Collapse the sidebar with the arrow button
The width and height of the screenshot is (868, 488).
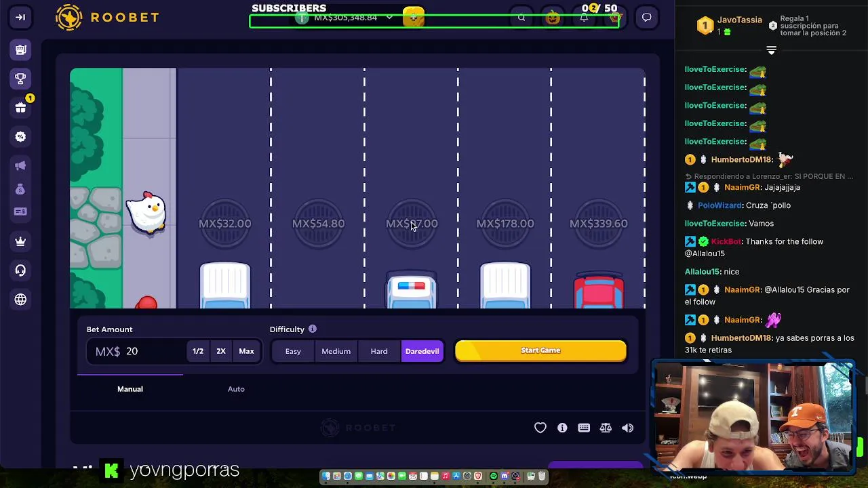tap(20, 18)
